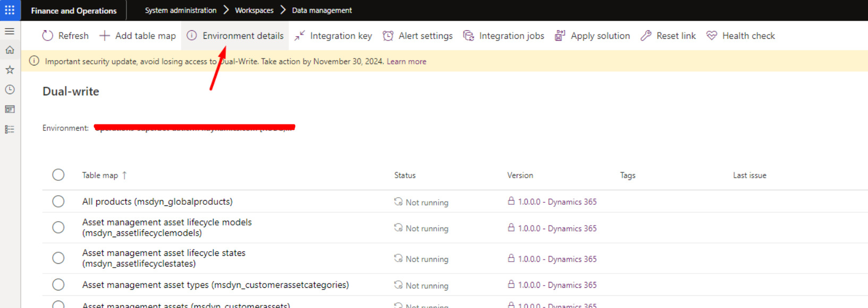This screenshot has height=308, width=868.
Task: Click version link for asset lifecycle models
Action: 557,228
